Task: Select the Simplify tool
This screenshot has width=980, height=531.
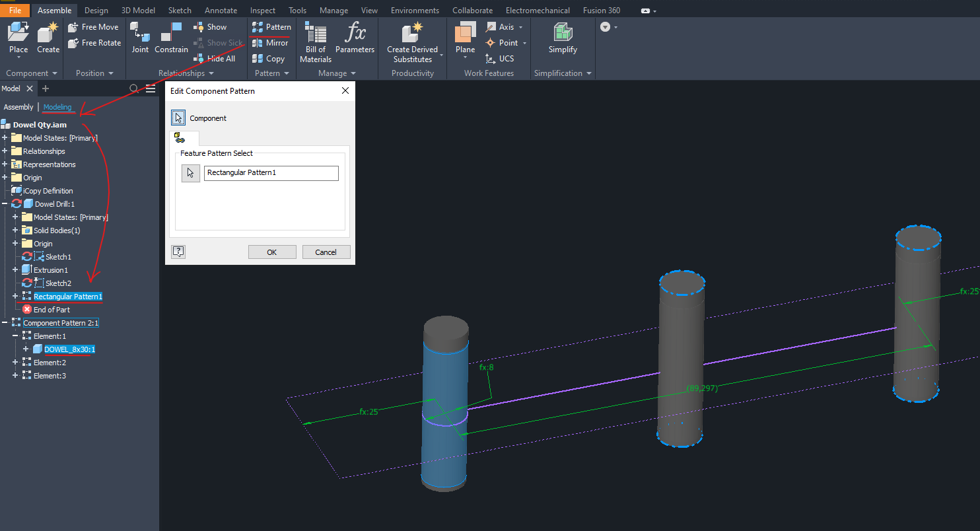Action: pos(562,36)
